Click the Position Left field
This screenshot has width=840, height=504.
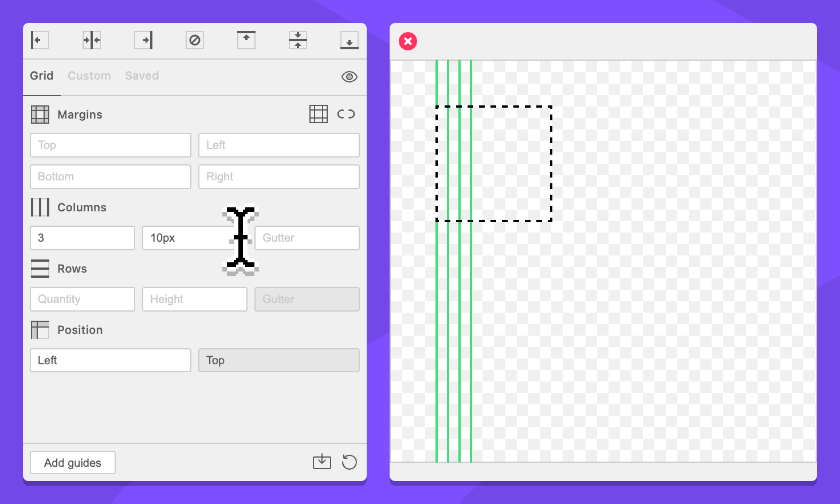click(x=111, y=361)
